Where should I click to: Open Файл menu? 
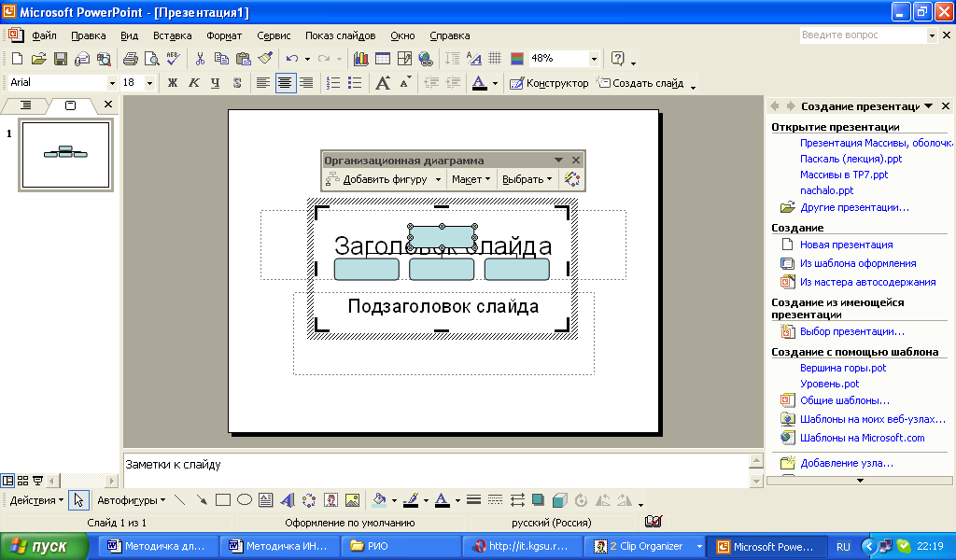(44, 35)
